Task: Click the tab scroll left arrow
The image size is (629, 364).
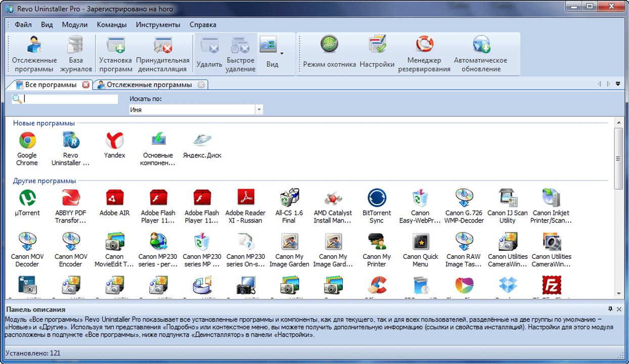Action: pos(600,84)
